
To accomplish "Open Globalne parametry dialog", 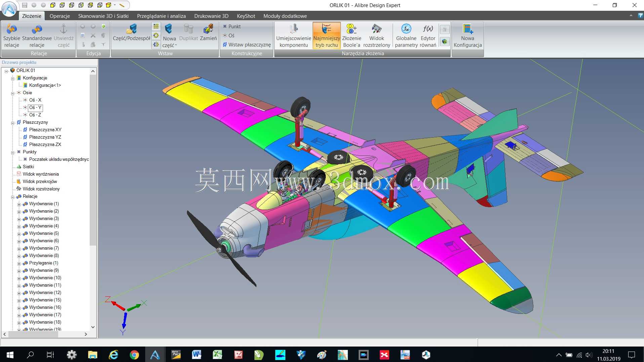I will coord(406,36).
